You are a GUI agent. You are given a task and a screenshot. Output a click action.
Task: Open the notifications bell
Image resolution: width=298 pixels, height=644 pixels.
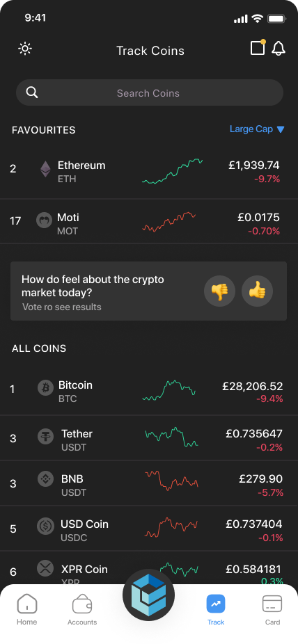(279, 49)
